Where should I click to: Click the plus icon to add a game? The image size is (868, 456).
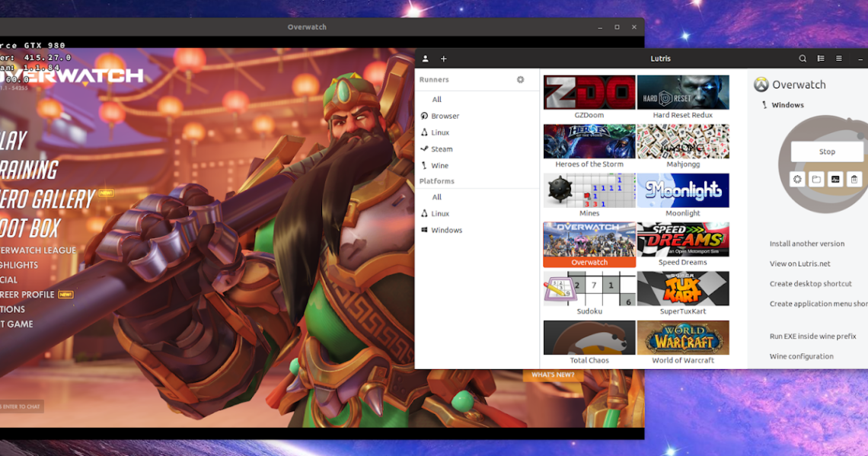pos(443,58)
